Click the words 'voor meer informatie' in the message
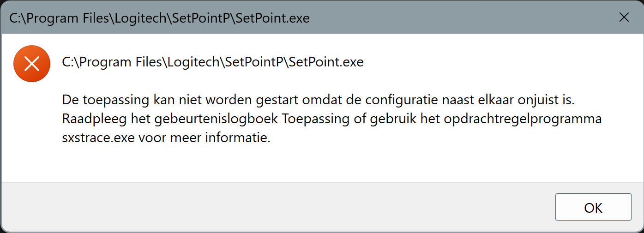644x233 pixels. (204, 137)
